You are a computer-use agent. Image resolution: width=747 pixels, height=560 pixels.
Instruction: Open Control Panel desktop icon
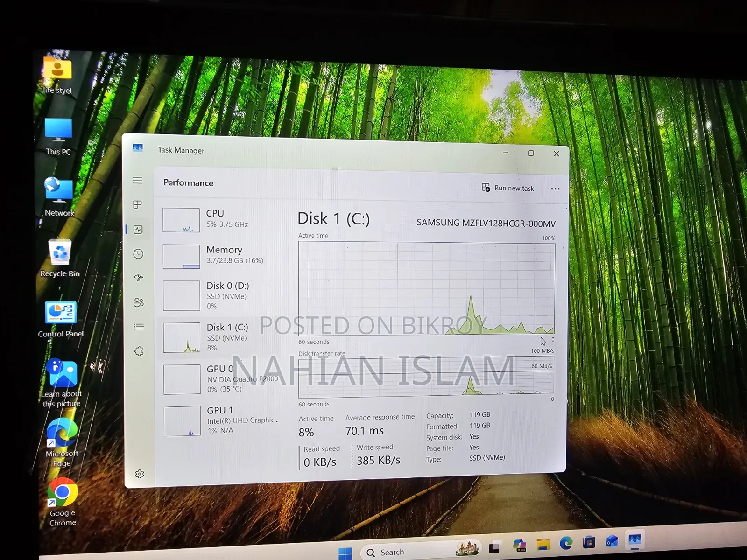(61, 319)
